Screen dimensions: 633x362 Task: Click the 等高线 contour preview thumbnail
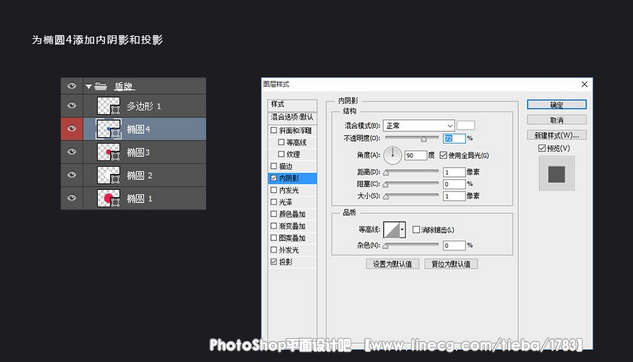(392, 230)
